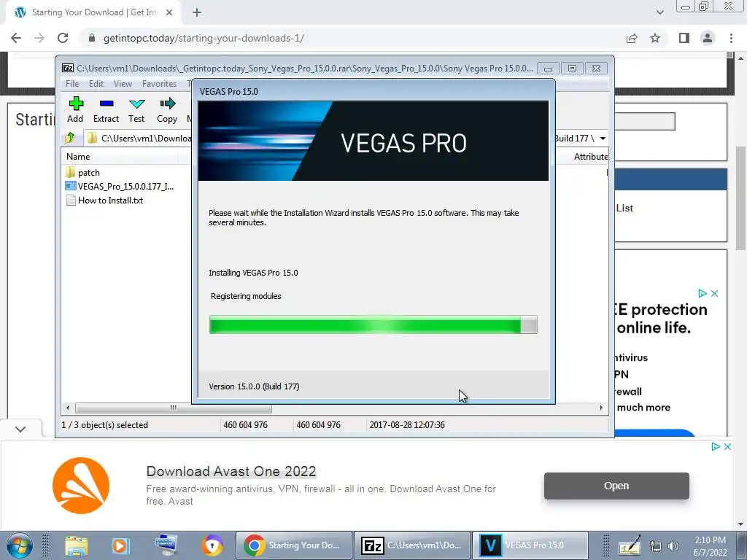
Task: Open Chrome profile avatar
Action: click(708, 38)
